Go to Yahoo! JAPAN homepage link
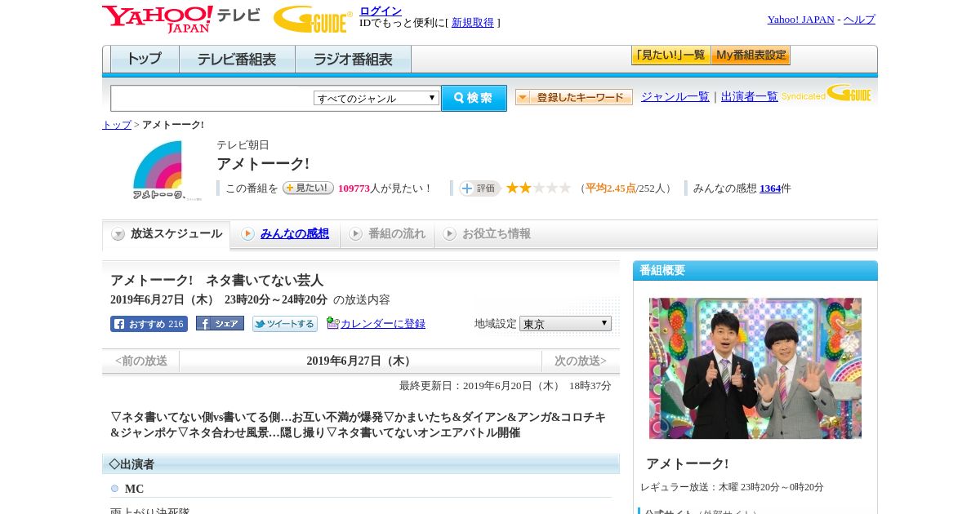This screenshot has height=514, width=980. coord(800,20)
